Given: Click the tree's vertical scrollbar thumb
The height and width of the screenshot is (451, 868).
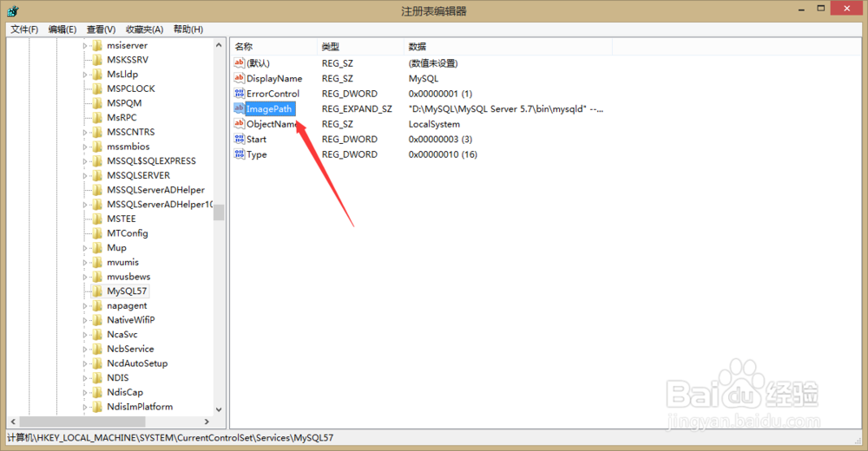Looking at the screenshot, I should 219,212.
